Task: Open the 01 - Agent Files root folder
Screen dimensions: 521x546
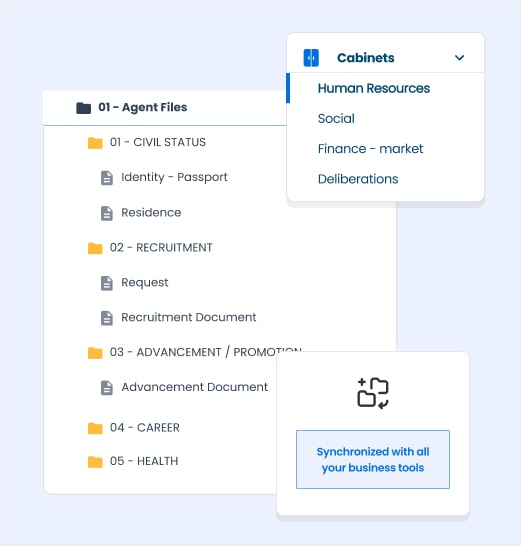Action: coord(142,107)
